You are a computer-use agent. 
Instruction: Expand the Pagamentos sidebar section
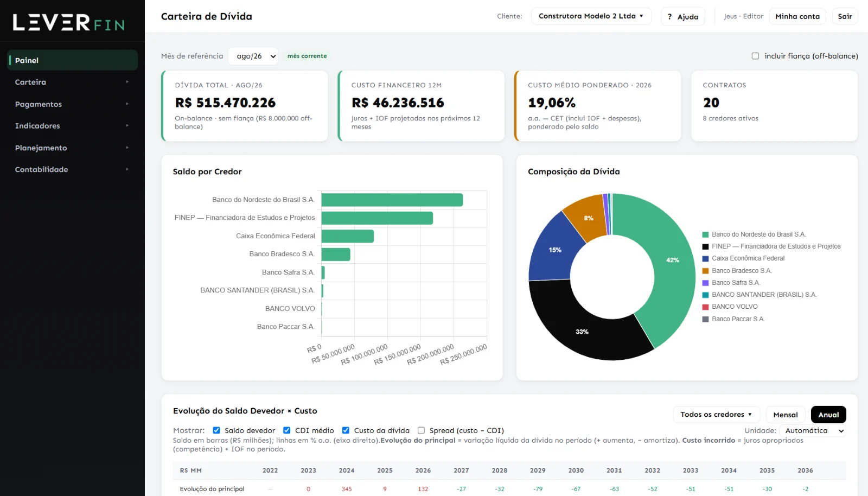tap(72, 104)
